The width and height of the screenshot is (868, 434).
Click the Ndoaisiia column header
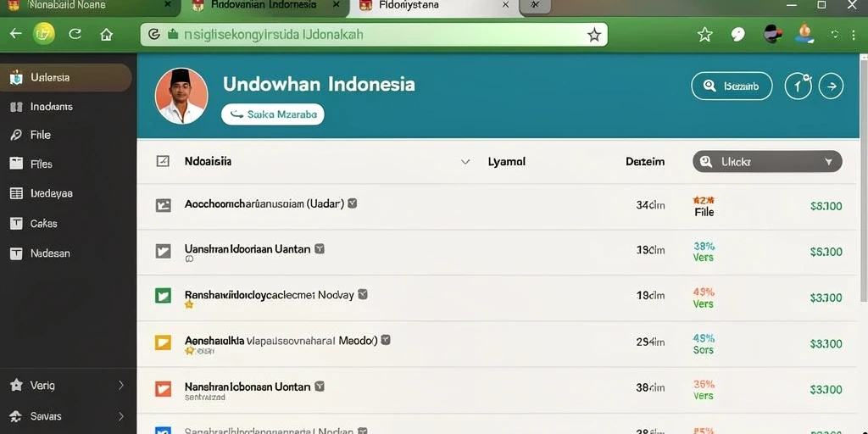(208, 162)
